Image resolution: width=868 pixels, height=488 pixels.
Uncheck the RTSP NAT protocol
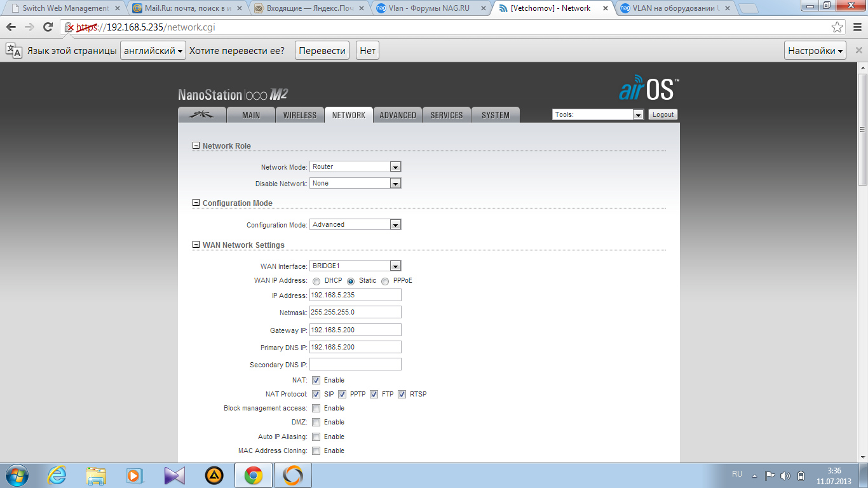pyautogui.click(x=402, y=394)
